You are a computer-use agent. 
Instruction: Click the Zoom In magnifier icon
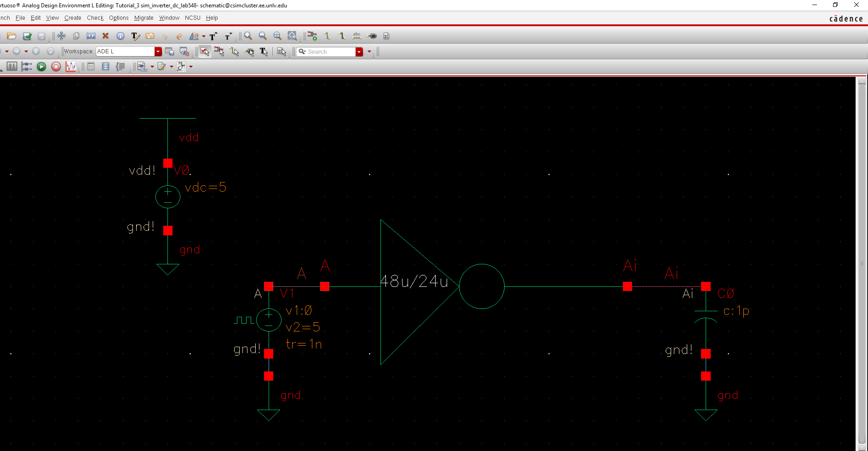[248, 36]
